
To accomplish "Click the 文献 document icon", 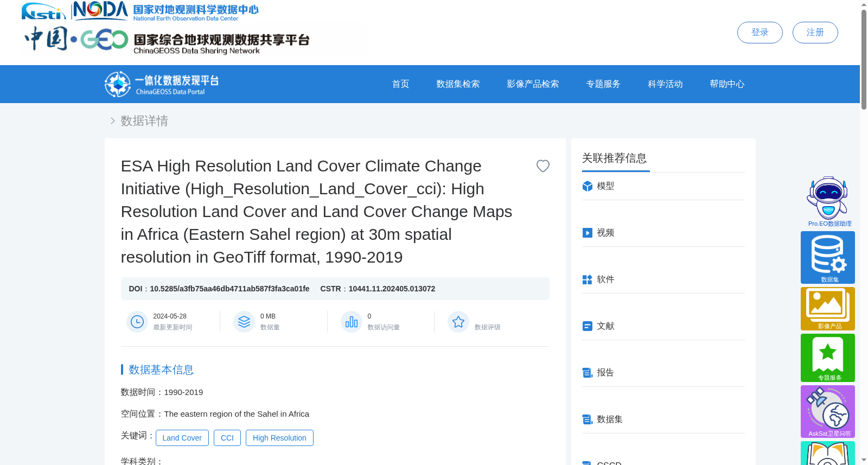I will [x=587, y=326].
